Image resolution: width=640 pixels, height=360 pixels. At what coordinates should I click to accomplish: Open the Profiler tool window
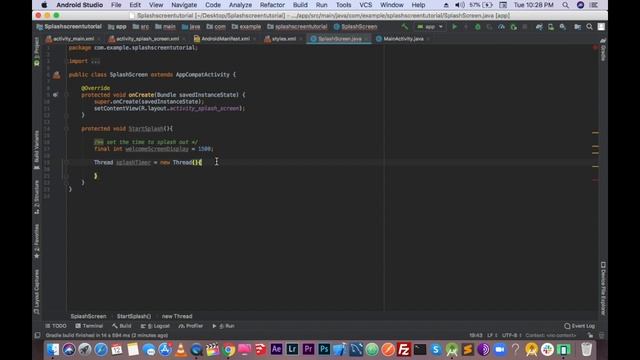click(191, 326)
